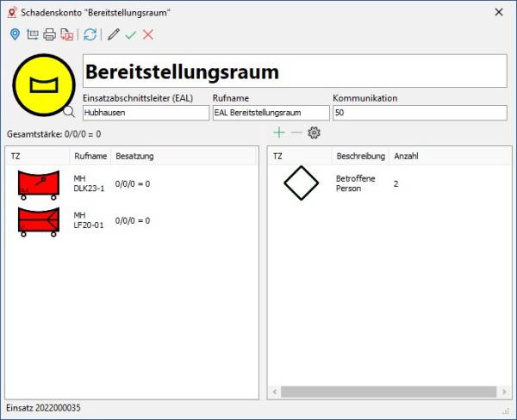This screenshot has width=517, height=420.
Task: Export to PDF via toolbar icon
Action: [x=67, y=34]
